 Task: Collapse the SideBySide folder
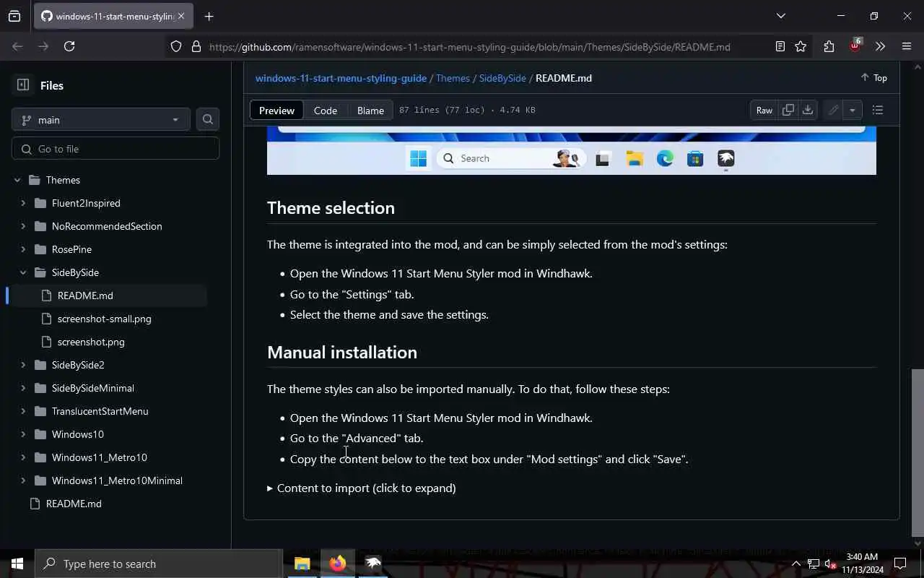[x=23, y=272]
